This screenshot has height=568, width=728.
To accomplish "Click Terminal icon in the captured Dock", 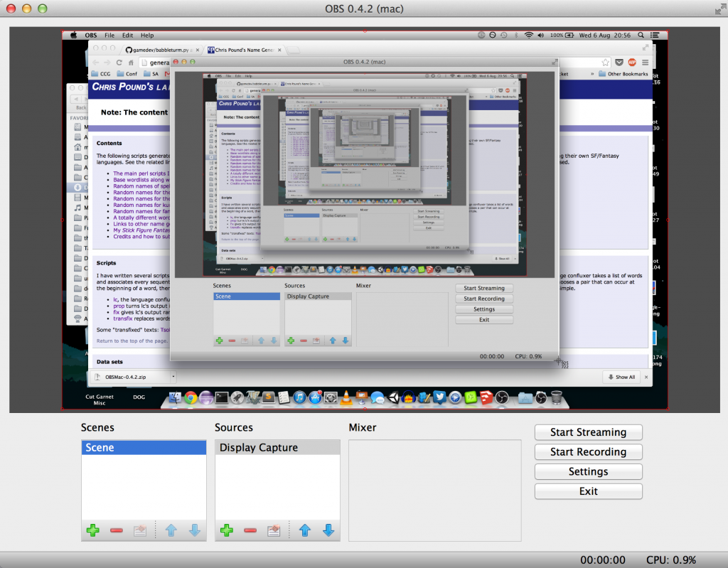I will 222,397.
